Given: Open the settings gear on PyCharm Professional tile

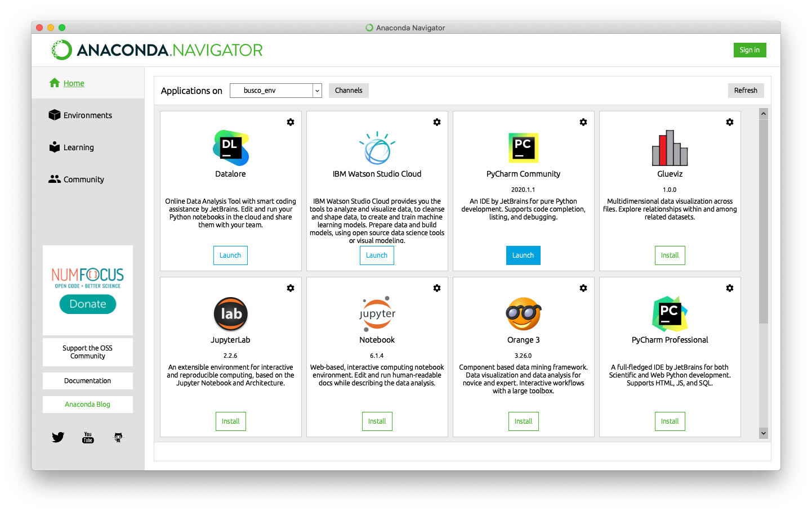Looking at the screenshot, I should 730,288.
